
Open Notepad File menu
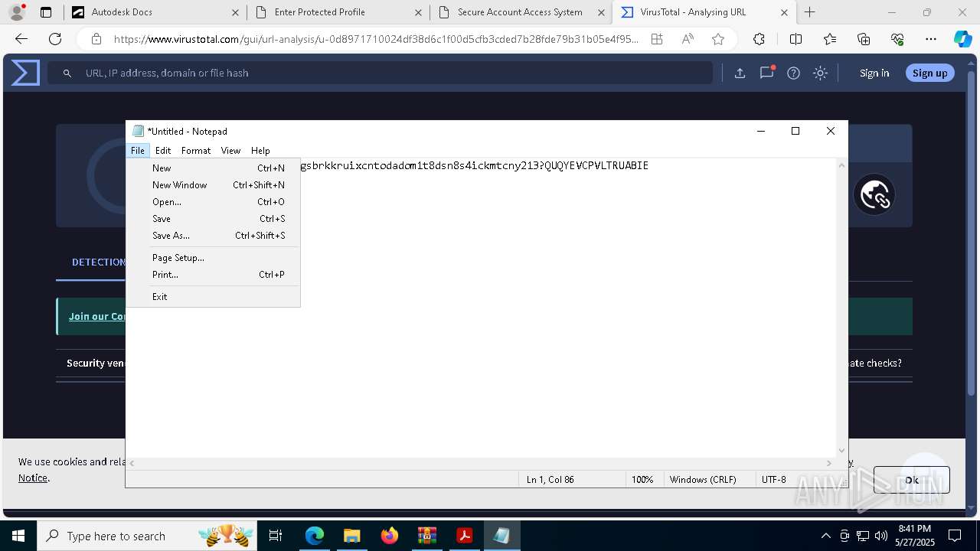(138, 151)
